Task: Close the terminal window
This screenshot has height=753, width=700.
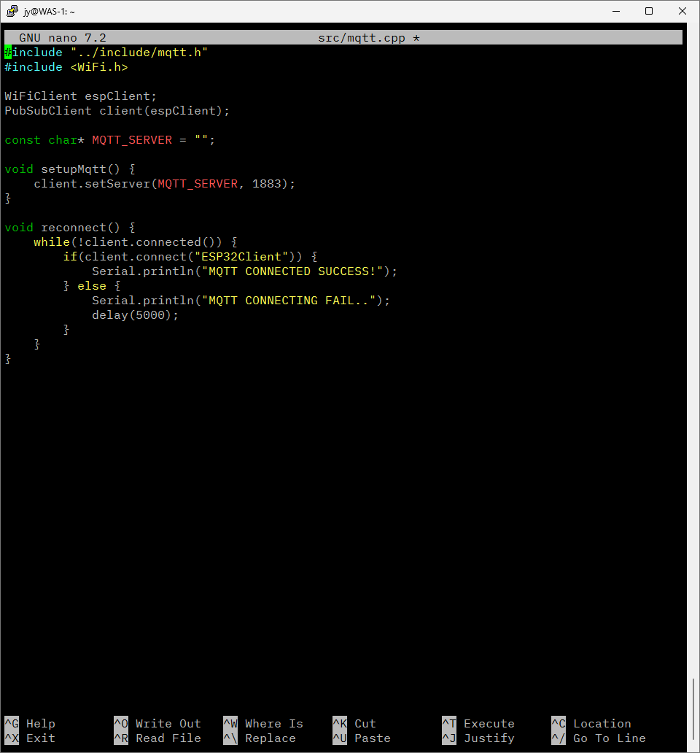Action: (682, 11)
